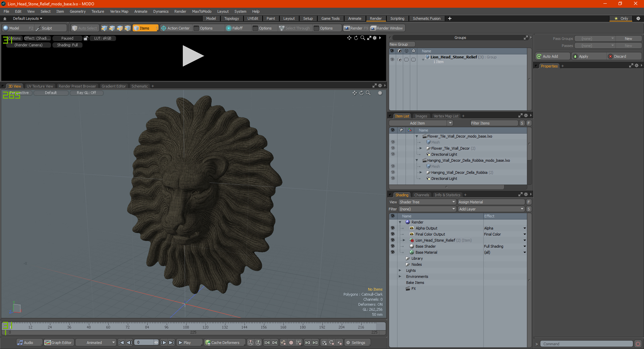Go to first frame button

coord(121,343)
